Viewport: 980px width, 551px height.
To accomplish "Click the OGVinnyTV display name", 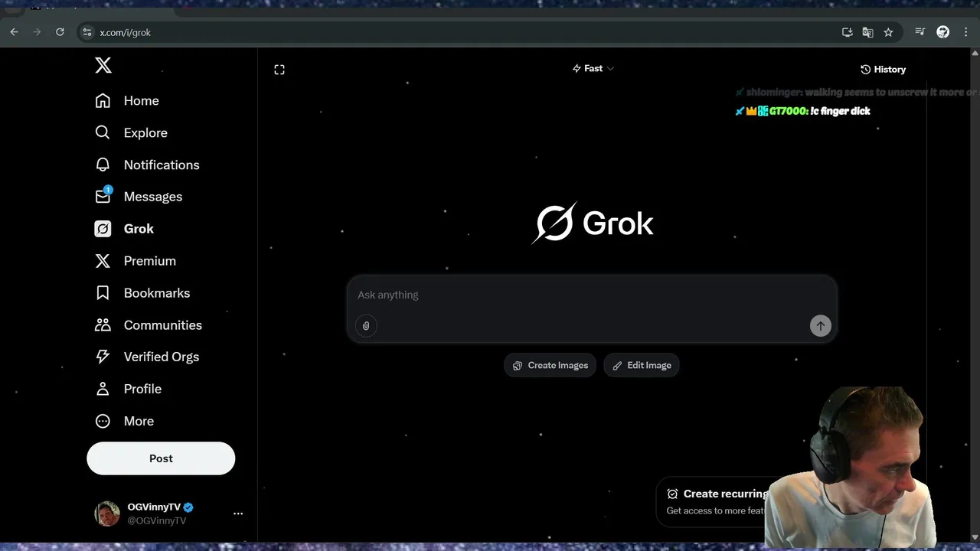I will [154, 507].
